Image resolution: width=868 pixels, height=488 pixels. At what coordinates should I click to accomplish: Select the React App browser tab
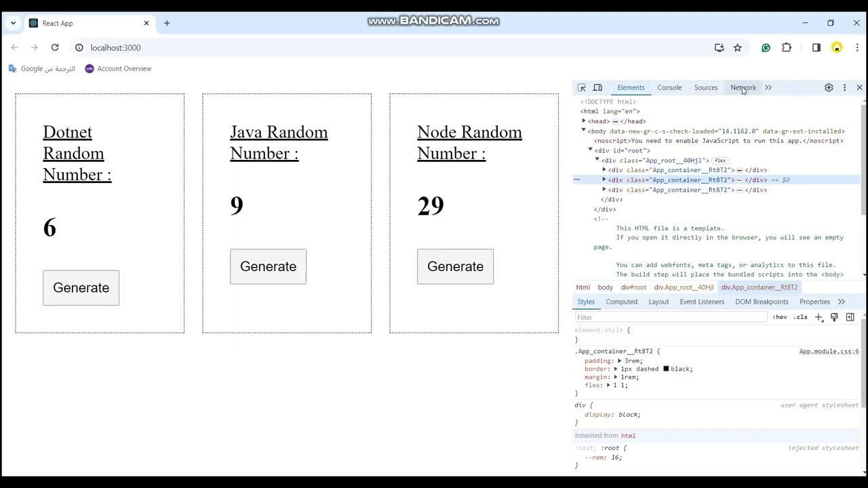click(x=88, y=23)
